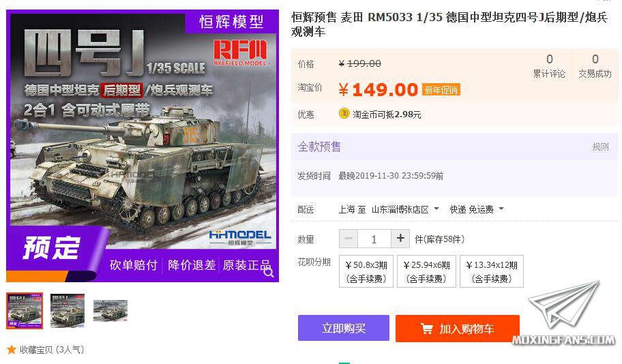Click the magnifier zoom icon on product image
Screen dimensions: 622x364
point(269,273)
